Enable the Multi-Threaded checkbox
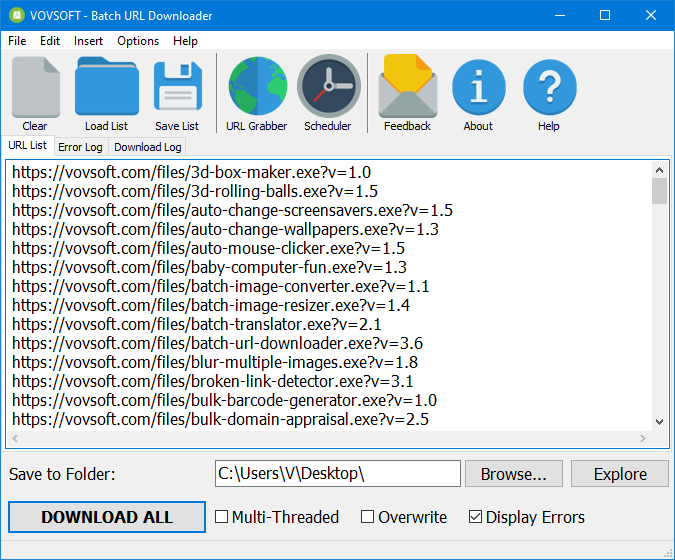The height and width of the screenshot is (560, 675). (x=221, y=517)
